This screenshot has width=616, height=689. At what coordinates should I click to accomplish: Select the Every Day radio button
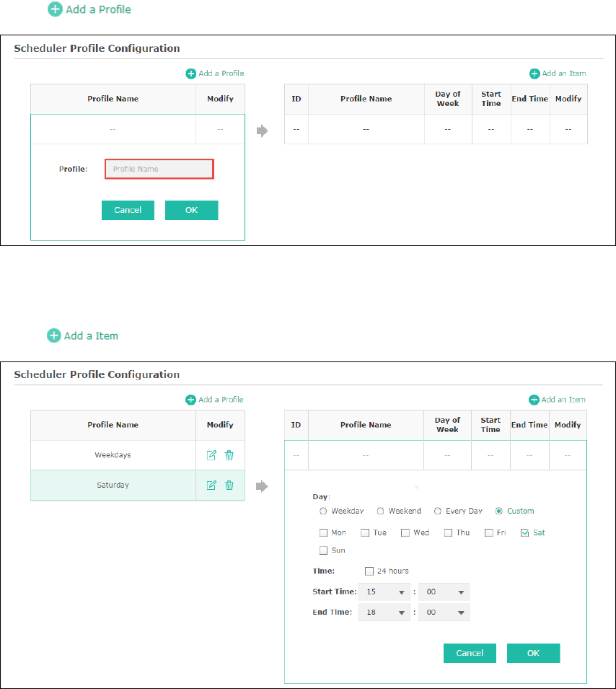click(438, 511)
